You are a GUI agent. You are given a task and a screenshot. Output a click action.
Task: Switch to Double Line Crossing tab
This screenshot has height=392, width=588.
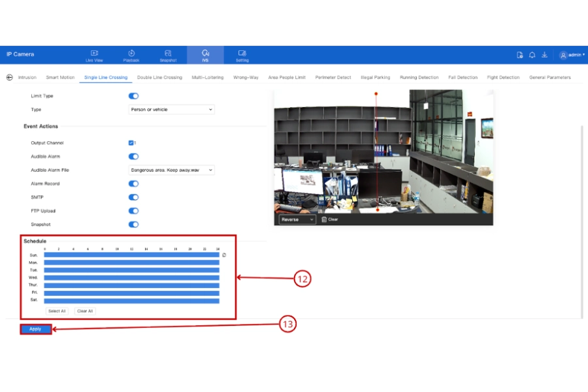159,77
